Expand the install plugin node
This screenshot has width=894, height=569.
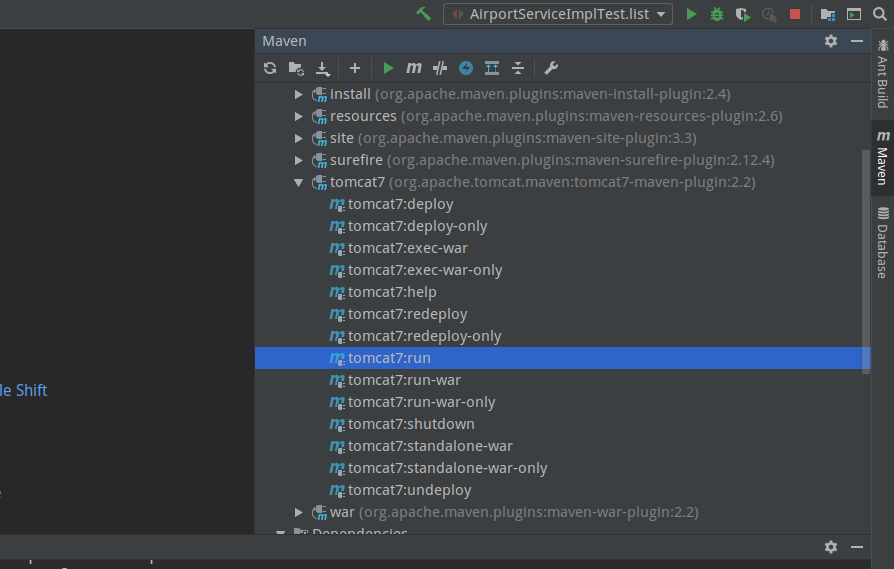(x=298, y=94)
